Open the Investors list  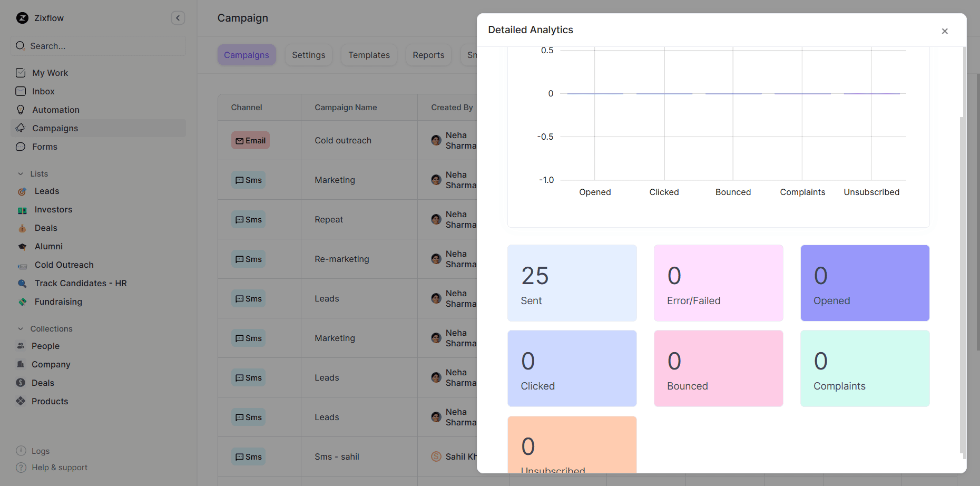tap(53, 209)
